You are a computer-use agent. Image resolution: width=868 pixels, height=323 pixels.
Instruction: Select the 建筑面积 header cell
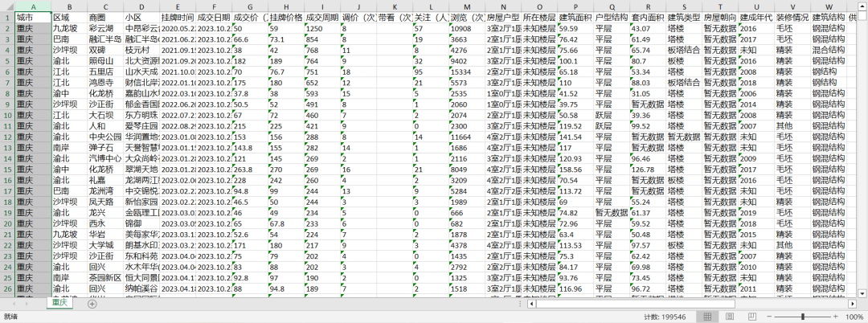[x=575, y=17]
